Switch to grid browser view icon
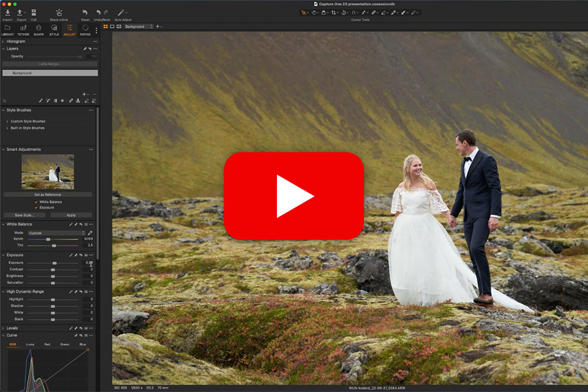 [x=105, y=26]
